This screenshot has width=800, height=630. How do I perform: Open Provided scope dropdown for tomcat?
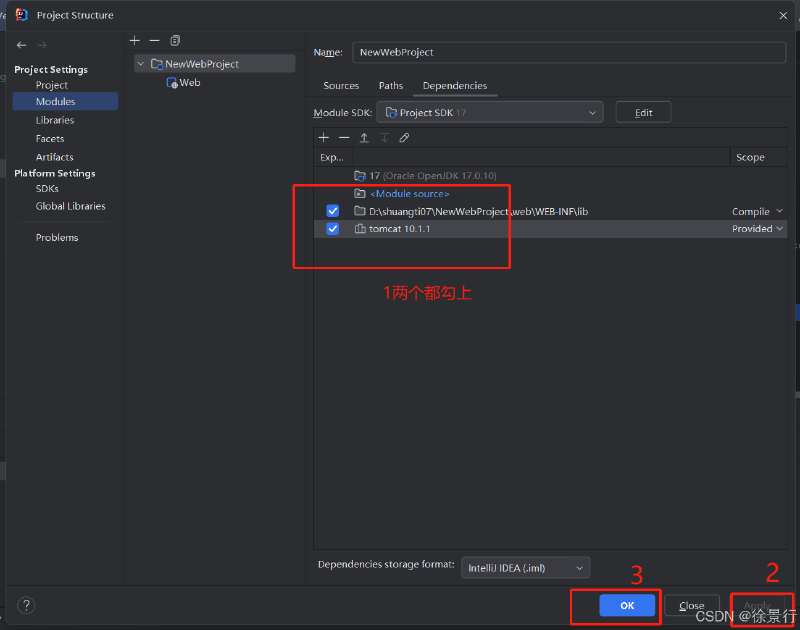coord(757,229)
